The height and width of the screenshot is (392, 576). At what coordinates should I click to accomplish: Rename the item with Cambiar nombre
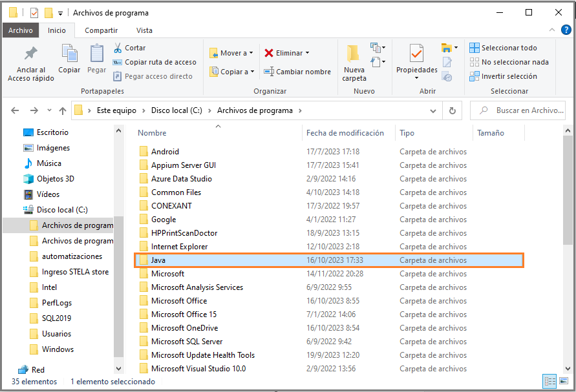coord(297,72)
